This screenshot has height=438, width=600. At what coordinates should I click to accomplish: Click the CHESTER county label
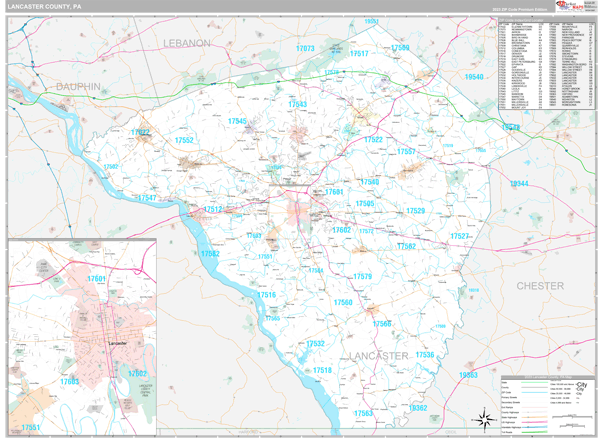(540, 286)
